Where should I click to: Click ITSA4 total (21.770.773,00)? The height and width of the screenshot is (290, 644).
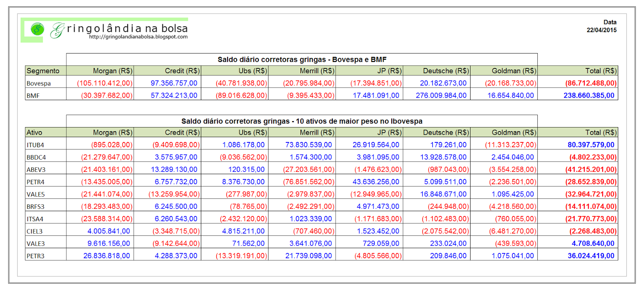591,219
